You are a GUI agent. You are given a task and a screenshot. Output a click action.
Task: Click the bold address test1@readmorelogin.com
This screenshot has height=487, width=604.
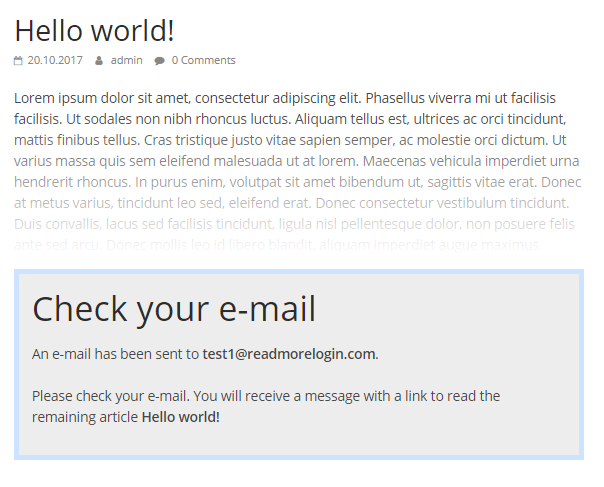click(289, 354)
